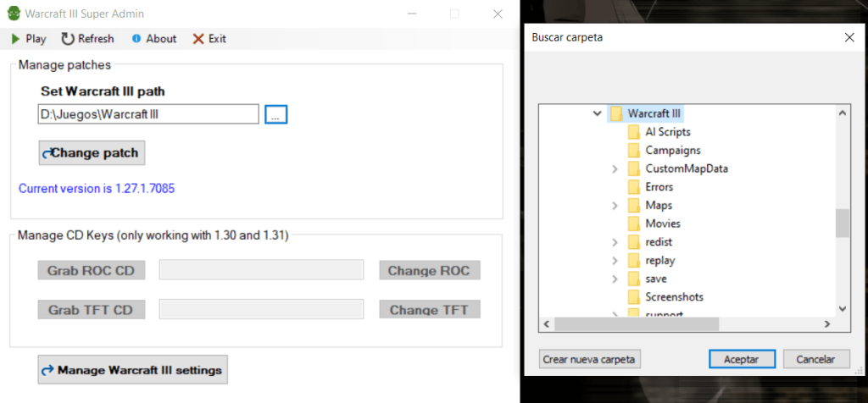
Task: Open the About info
Action: coord(154,39)
